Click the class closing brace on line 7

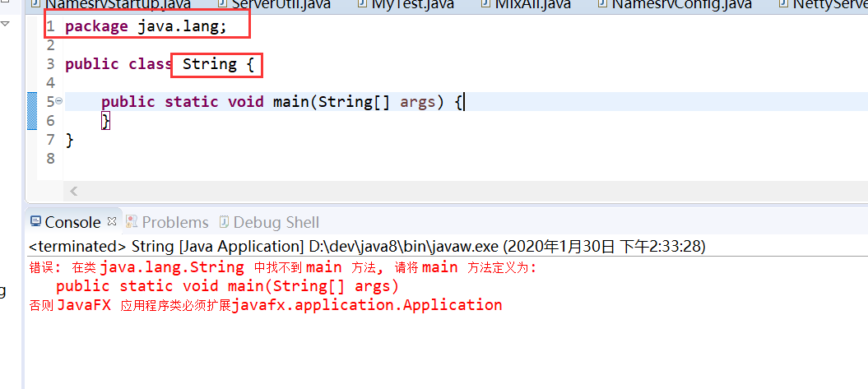point(70,140)
